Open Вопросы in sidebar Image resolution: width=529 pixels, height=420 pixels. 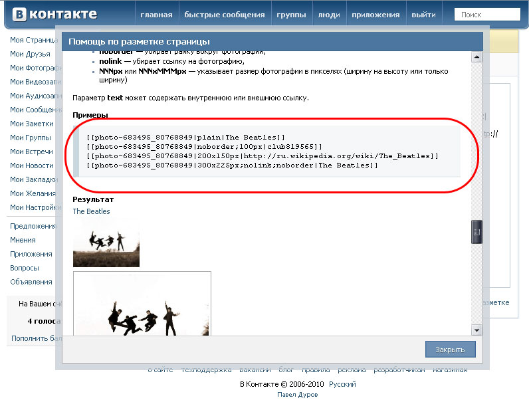[x=25, y=268]
